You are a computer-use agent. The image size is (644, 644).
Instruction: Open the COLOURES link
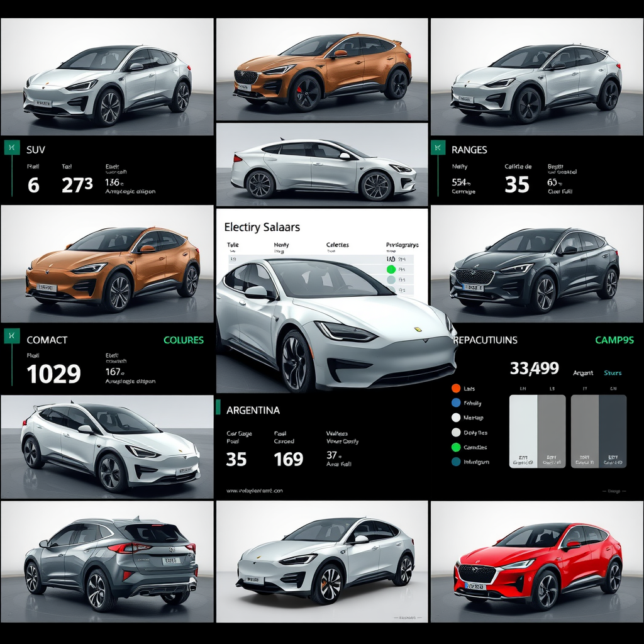(184, 340)
